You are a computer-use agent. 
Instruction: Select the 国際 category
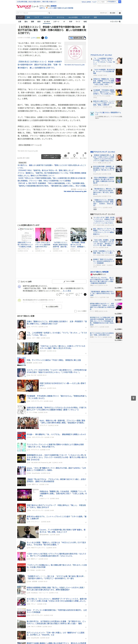point(33,21)
